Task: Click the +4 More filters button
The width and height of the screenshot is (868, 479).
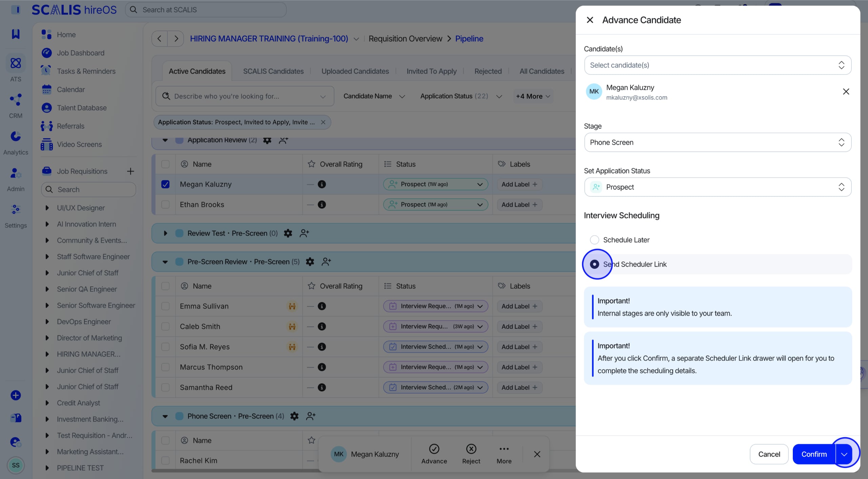Action: 533,96
